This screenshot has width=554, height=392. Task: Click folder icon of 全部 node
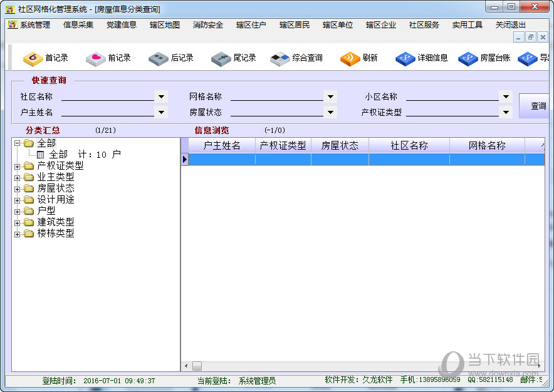pos(29,143)
